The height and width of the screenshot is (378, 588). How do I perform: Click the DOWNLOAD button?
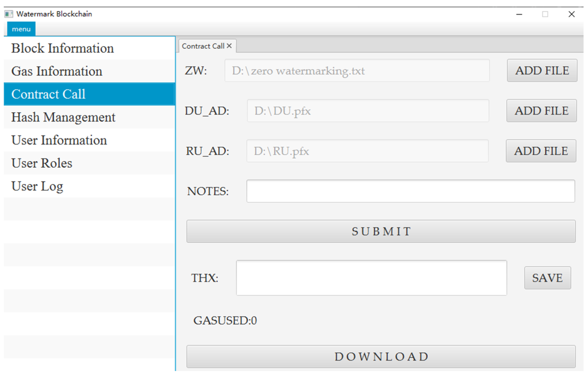coord(381,357)
